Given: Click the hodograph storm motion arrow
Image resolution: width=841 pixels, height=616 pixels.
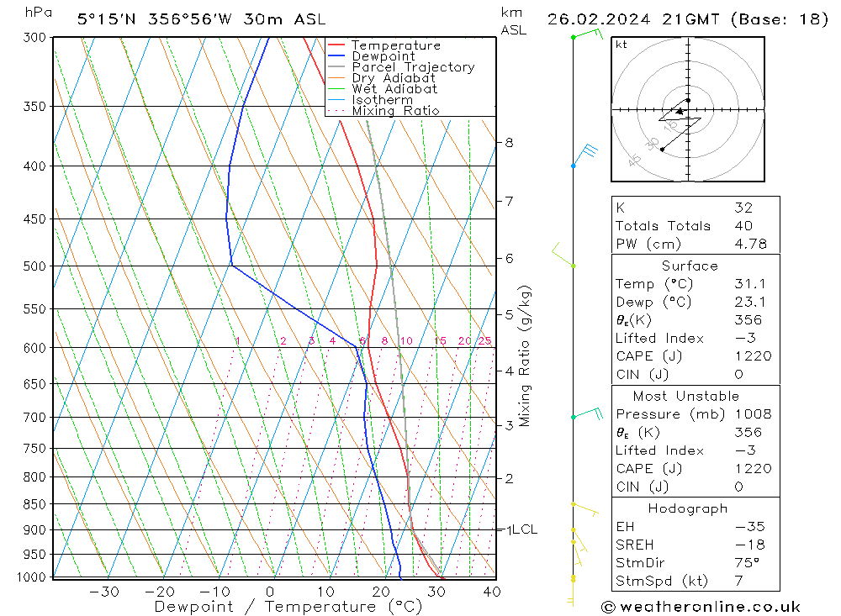Looking at the screenshot, I should (x=680, y=112).
